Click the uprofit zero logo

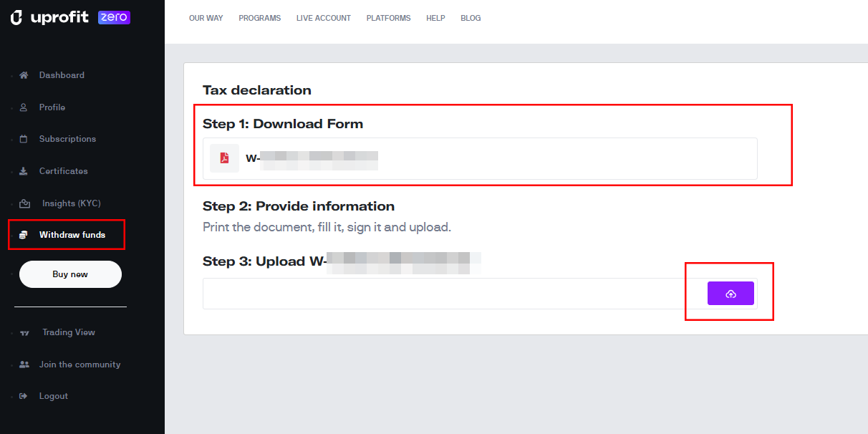point(70,18)
